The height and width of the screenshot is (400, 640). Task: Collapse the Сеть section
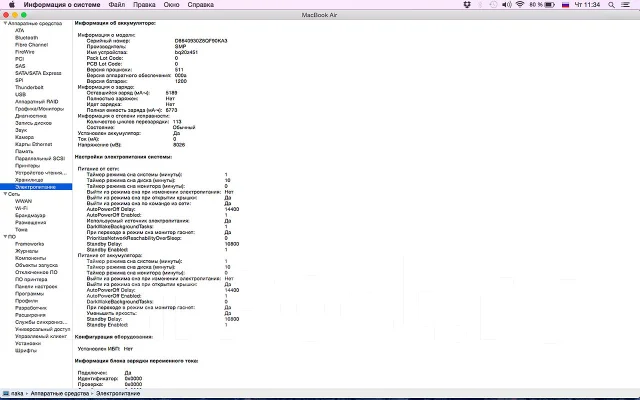click(5, 194)
